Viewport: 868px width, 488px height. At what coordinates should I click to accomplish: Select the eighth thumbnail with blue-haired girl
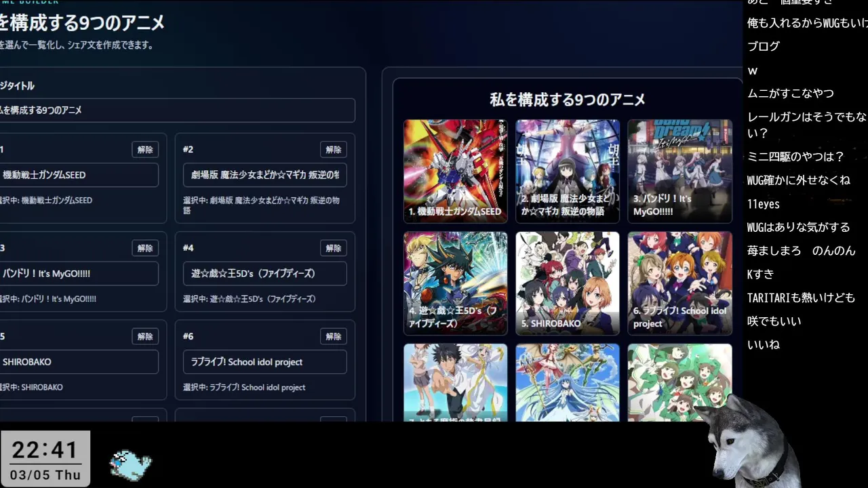click(x=568, y=382)
